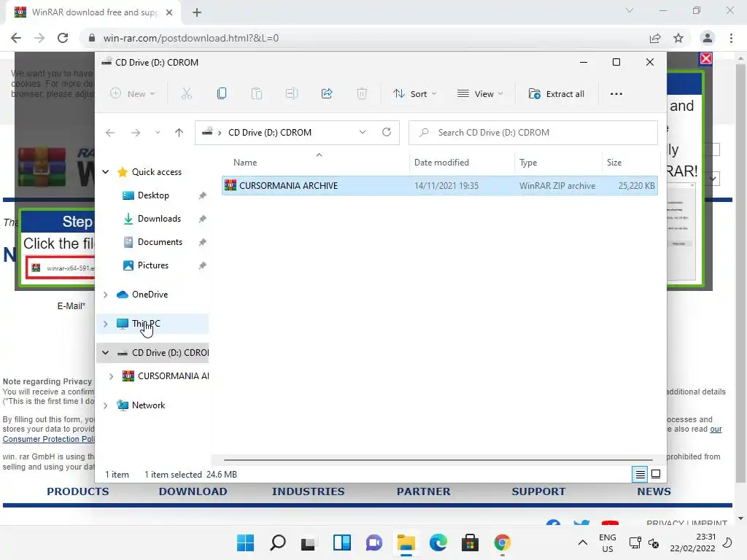Open Chrome three-dot menu
Image resolution: width=747 pixels, height=560 pixels.
(x=731, y=38)
